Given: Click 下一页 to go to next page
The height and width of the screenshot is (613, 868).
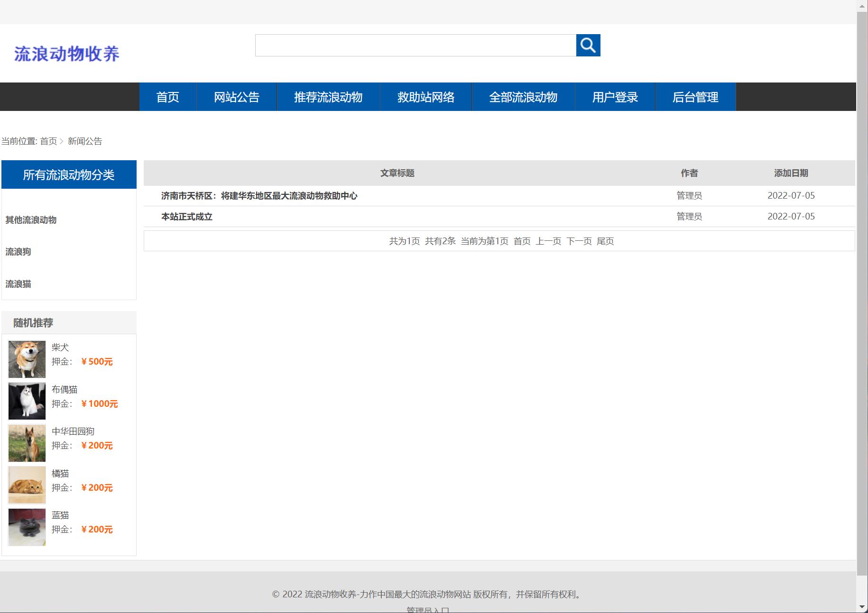Looking at the screenshot, I should (x=581, y=241).
